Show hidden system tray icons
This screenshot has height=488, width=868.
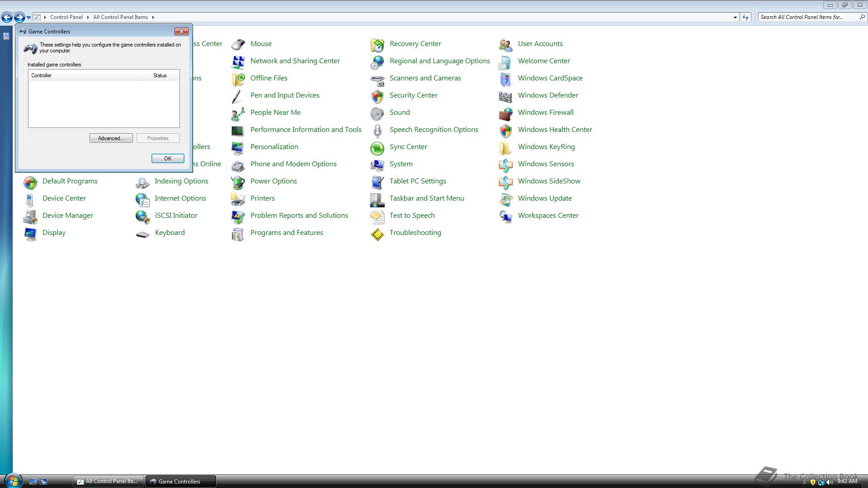804,482
